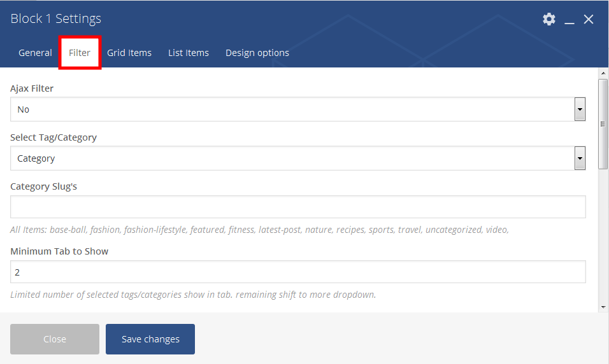
Task: Click the Minimum Tab to Show field
Action: [x=298, y=272]
